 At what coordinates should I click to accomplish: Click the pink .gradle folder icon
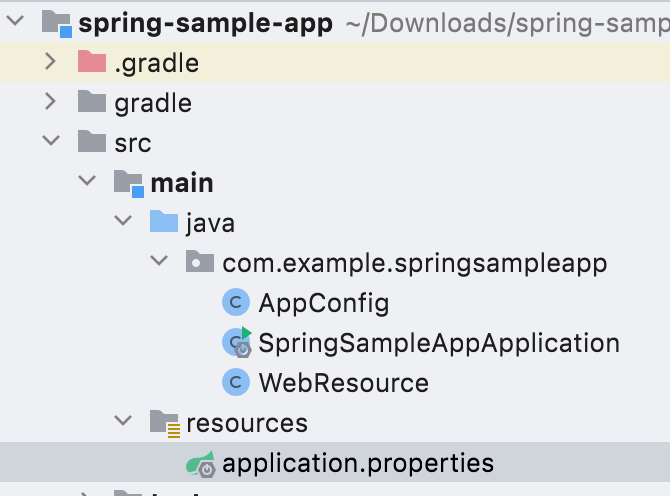[x=92, y=63]
